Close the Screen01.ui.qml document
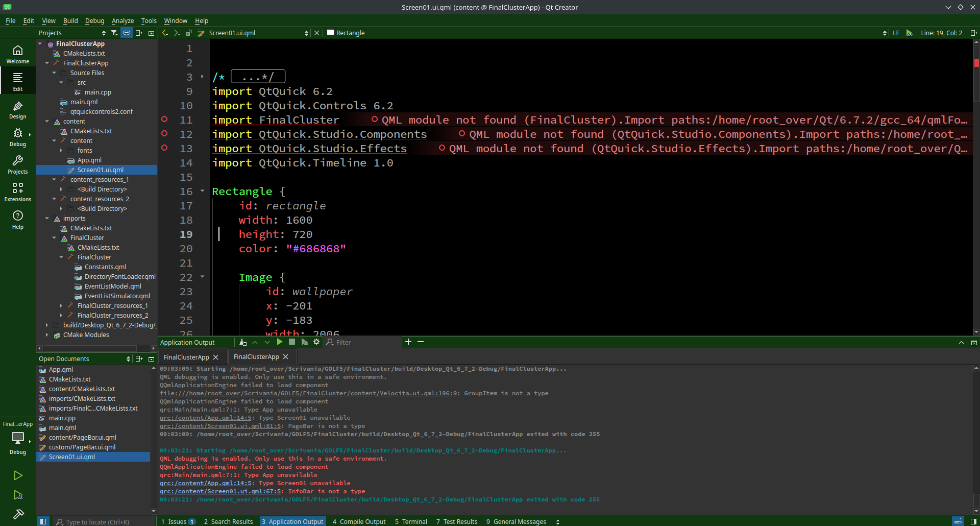Image resolution: width=980 pixels, height=526 pixels. (316, 33)
